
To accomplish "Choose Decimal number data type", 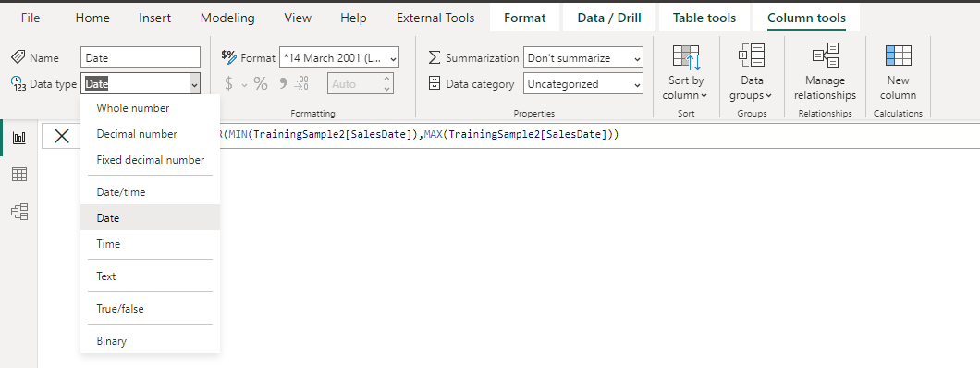I will 150,134.
